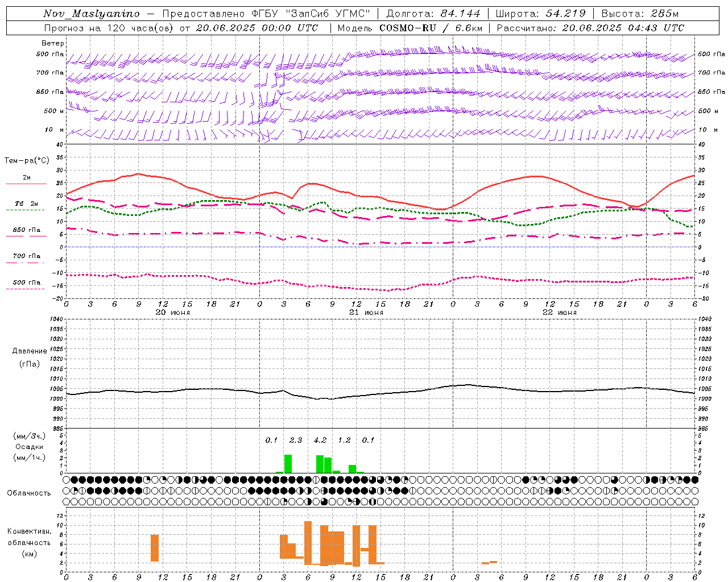
Task: Click the 2м temperature legend entry
Action: pyautogui.click(x=27, y=178)
